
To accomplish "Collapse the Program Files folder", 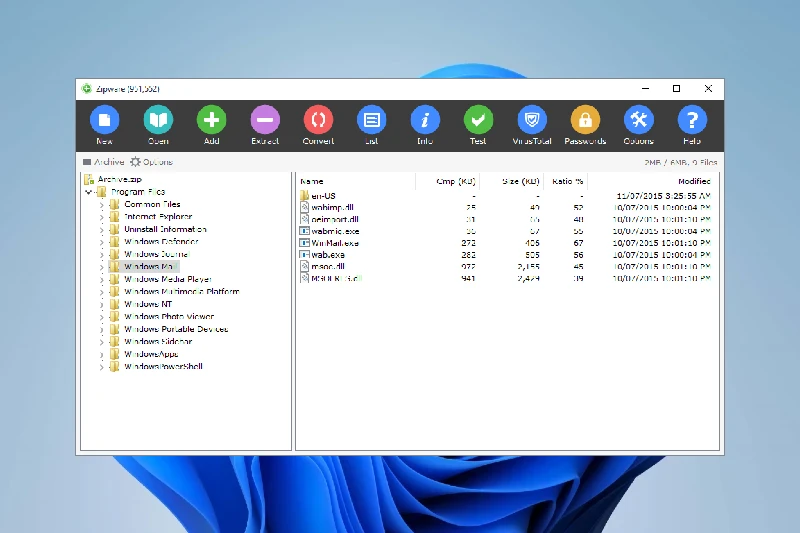I will point(88,192).
